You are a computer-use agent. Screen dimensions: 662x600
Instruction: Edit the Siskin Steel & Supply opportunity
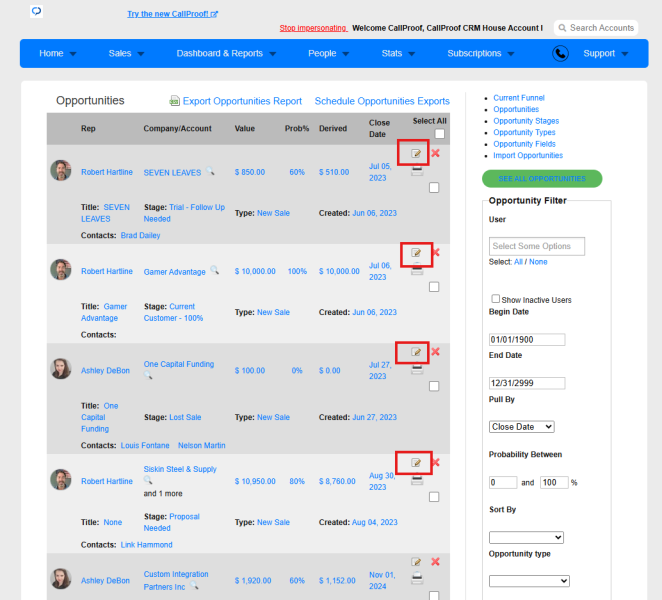[416, 462]
